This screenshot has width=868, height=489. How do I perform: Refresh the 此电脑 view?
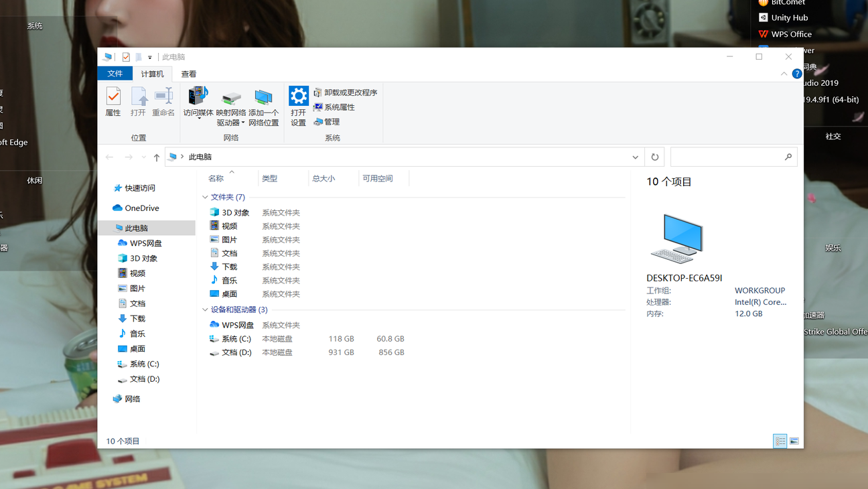pos(654,157)
